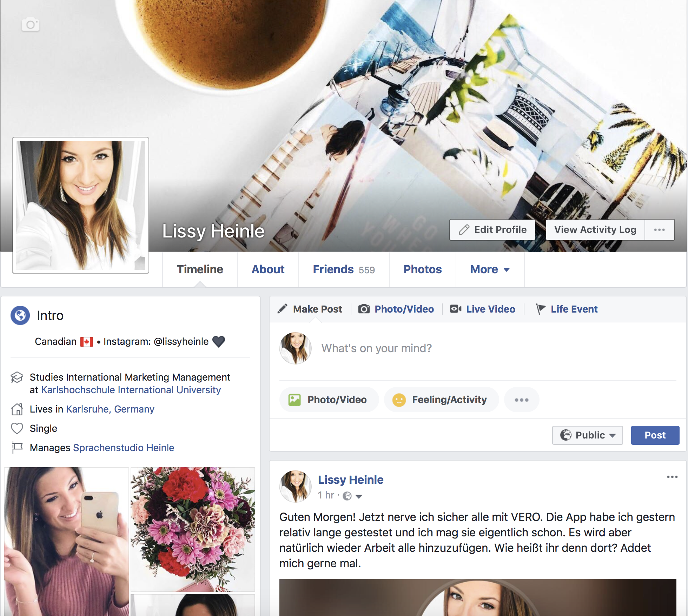The height and width of the screenshot is (616, 688).
Task: Open the three-dots menu beside Activity Log
Action: [x=660, y=230]
